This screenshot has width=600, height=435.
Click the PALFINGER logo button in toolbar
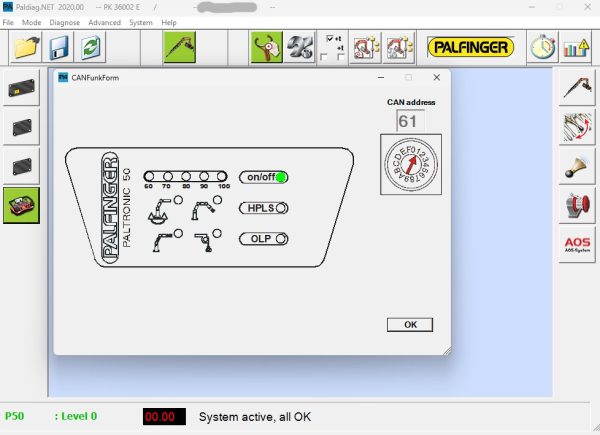click(x=469, y=47)
